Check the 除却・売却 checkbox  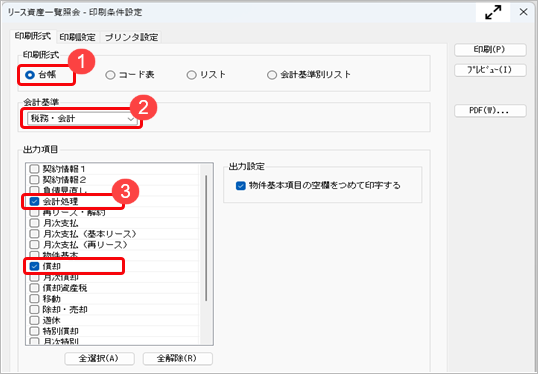coord(34,309)
